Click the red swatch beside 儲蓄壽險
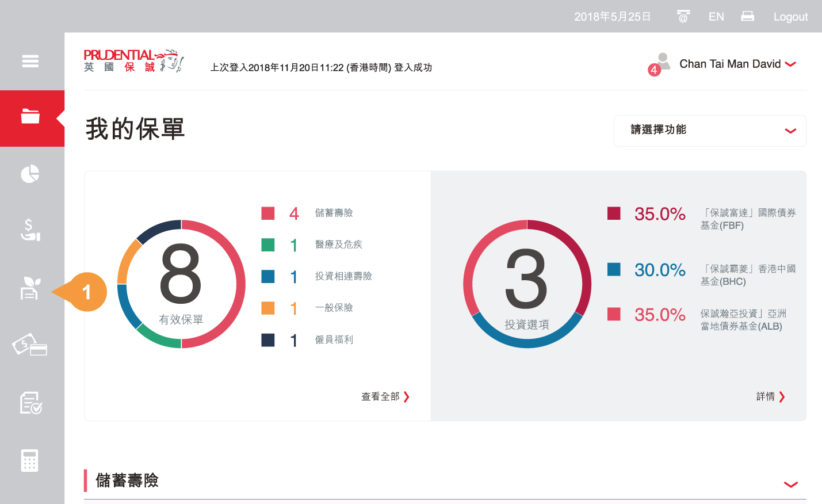This screenshot has width=822, height=504. click(x=268, y=213)
